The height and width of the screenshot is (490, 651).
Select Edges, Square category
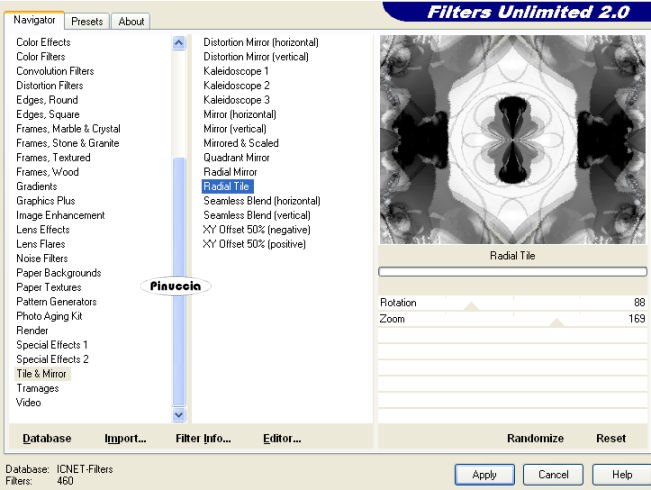click(x=48, y=114)
